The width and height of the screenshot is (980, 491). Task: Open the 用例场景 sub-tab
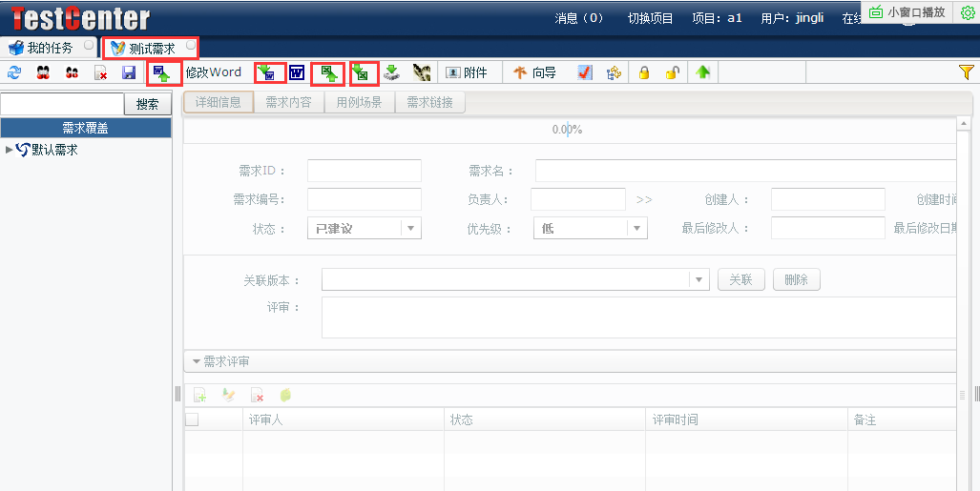click(360, 102)
